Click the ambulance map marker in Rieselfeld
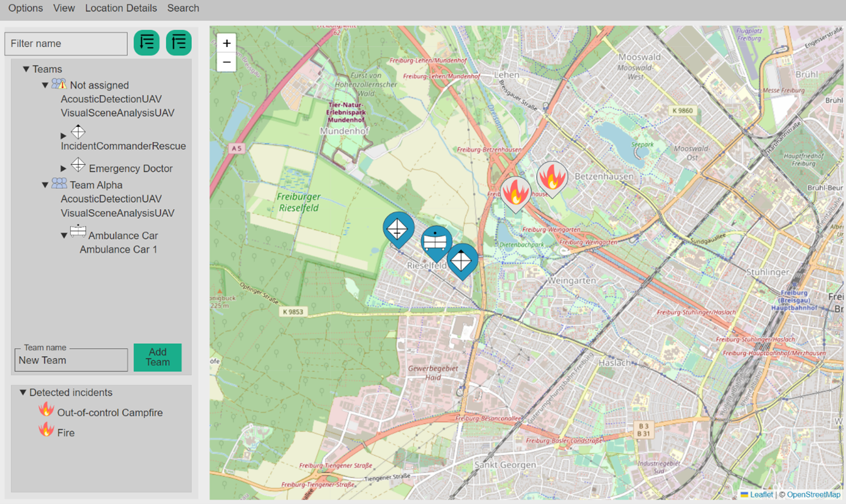 (x=436, y=242)
